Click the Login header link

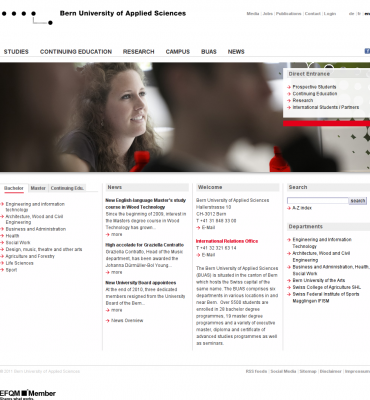pyautogui.click(x=330, y=14)
